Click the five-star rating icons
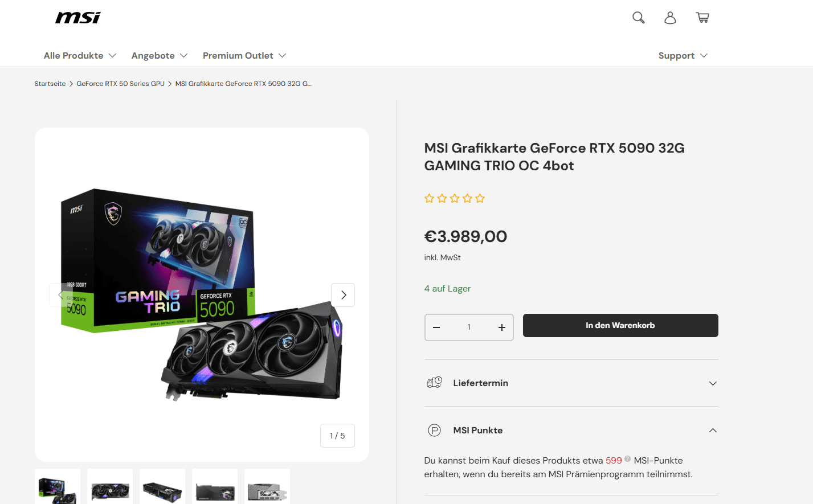The width and height of the screenshot is (813, 504). (455, 198)
